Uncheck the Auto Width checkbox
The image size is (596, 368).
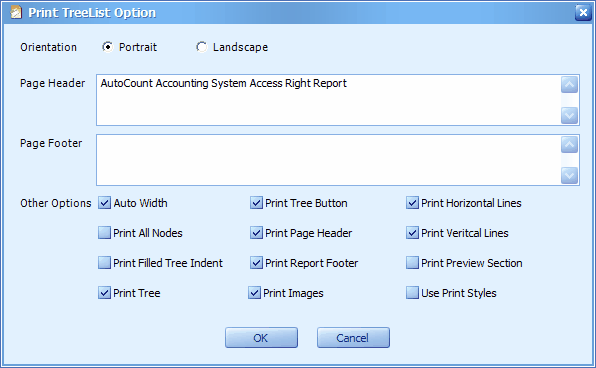click(104, 203)
